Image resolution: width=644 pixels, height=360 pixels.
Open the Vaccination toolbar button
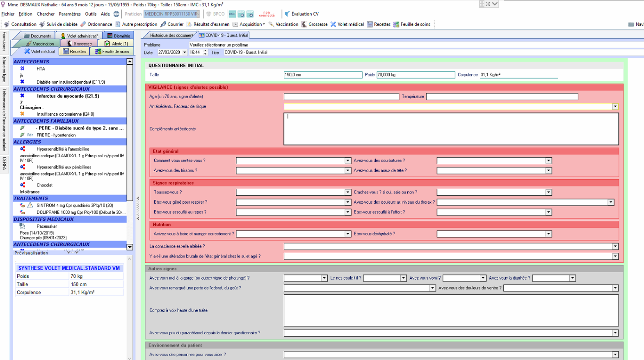(283, 24)
